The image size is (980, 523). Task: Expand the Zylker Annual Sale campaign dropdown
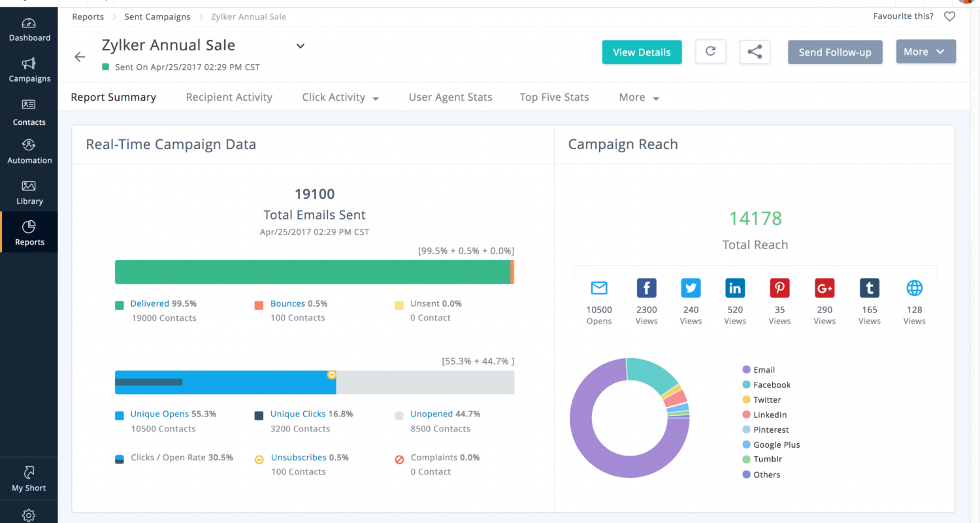pyautogui.click(x=301, y=46)
